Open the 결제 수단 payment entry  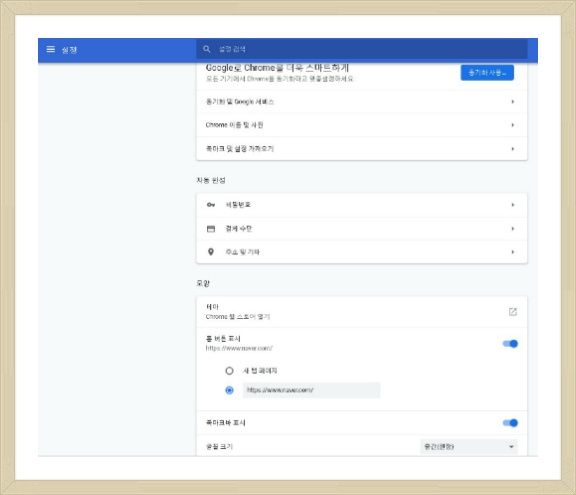click(362, 229)
